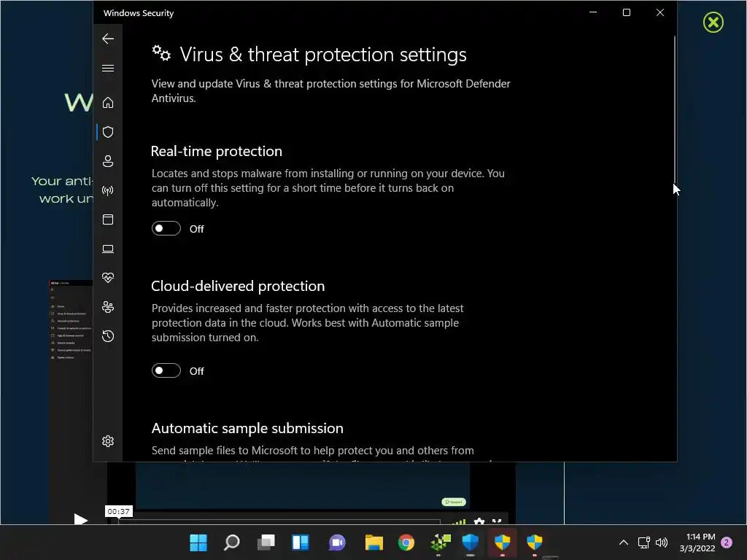Turn on Cloud-delivered protection toggle
Screen dimensions: 747x560
pos(166,370)
